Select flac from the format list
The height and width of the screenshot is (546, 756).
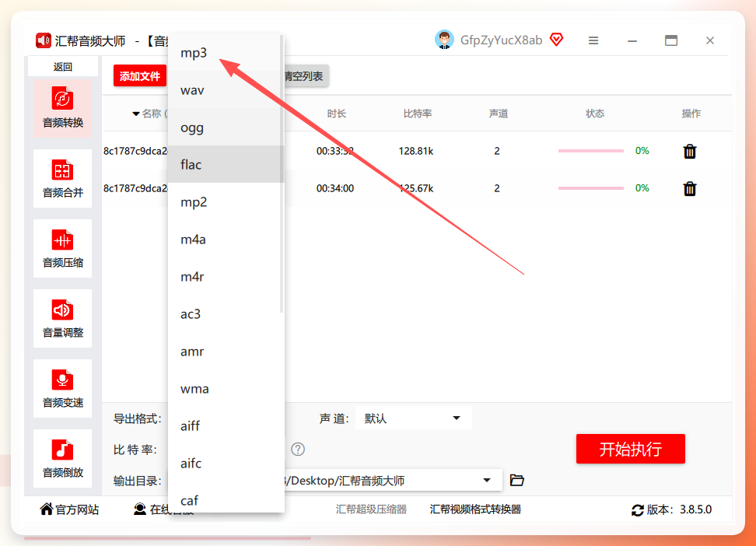click(224, 164)
